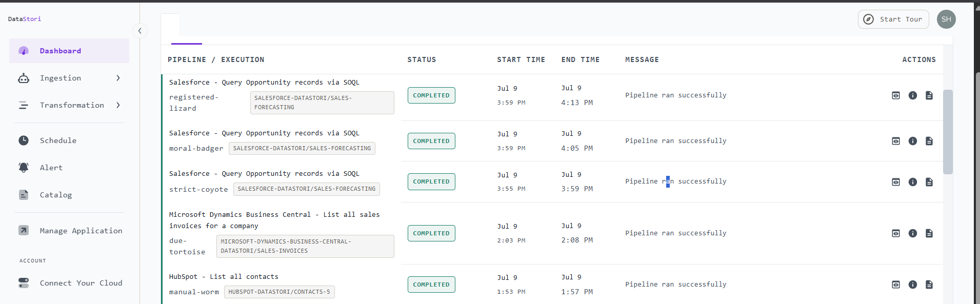Click COMPLETED status of manual-worm run
This screenshot has height=304, width=980.
431,285
